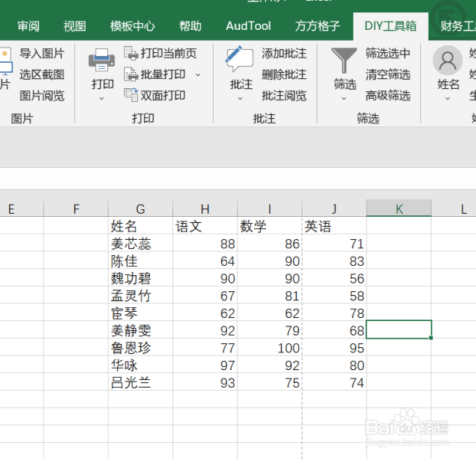This screenshot has height=459, width=476.
Task: Select column J header
Action: click(x=334, y=208)
